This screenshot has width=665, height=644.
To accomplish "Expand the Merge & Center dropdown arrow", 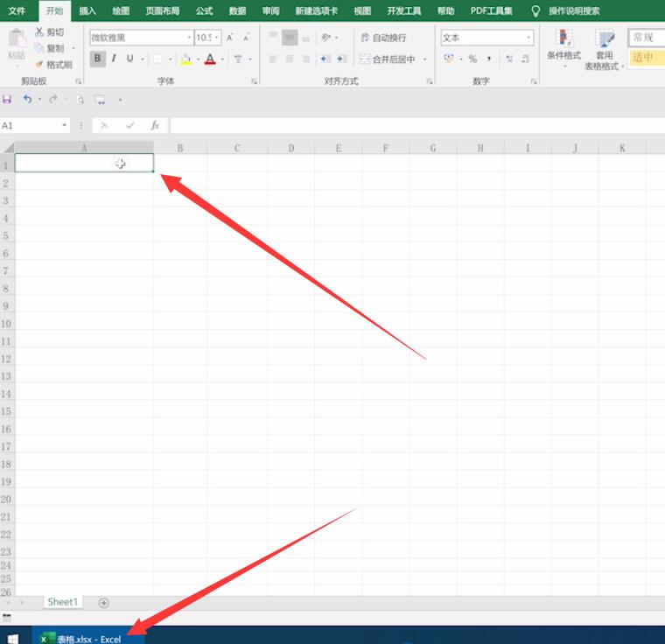I will pos(424,59).
